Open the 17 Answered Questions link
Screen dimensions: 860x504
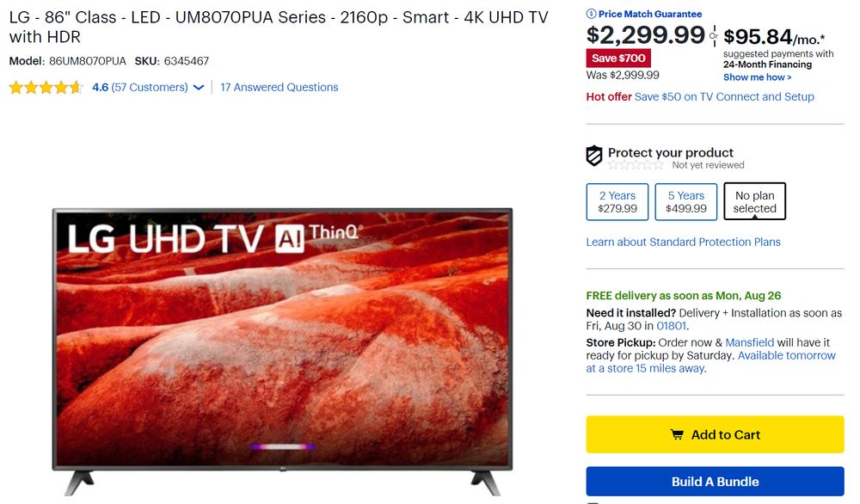click(279, 87)
